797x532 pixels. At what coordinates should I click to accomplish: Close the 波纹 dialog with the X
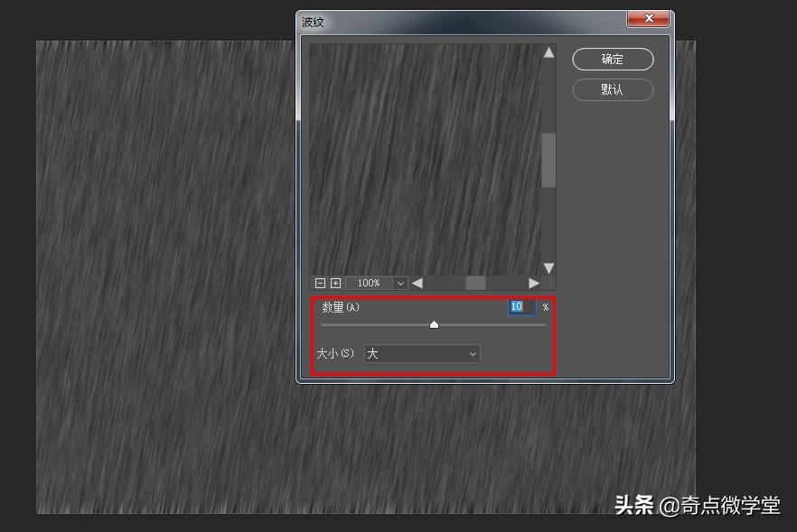(648, 18)
